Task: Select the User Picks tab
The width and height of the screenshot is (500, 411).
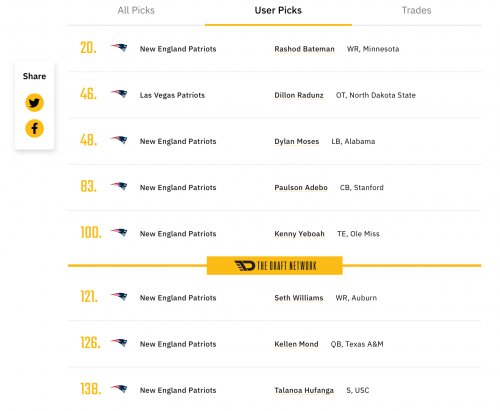Action: (278, 10)
